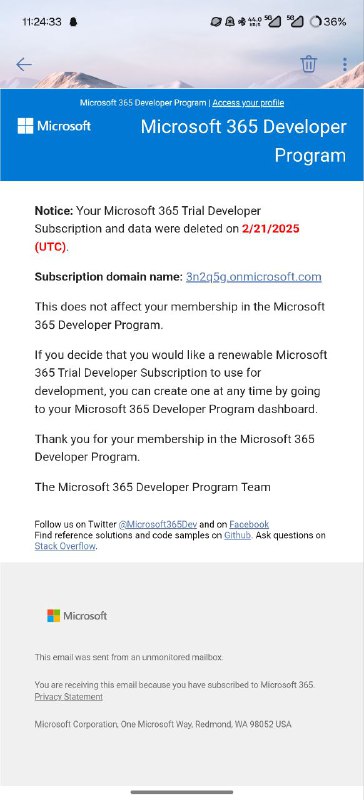Tap the clock time in status bar

point(42,22)
